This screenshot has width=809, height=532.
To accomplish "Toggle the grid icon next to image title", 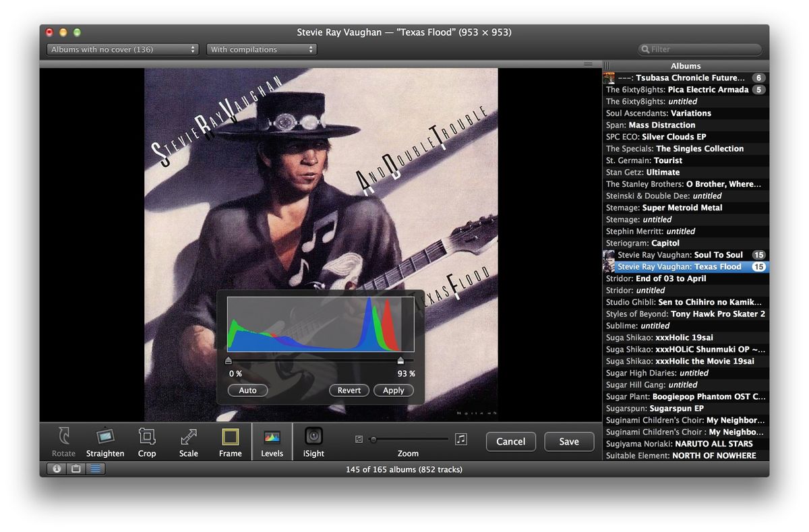I will pyautogui.click(x=587, y=64).
